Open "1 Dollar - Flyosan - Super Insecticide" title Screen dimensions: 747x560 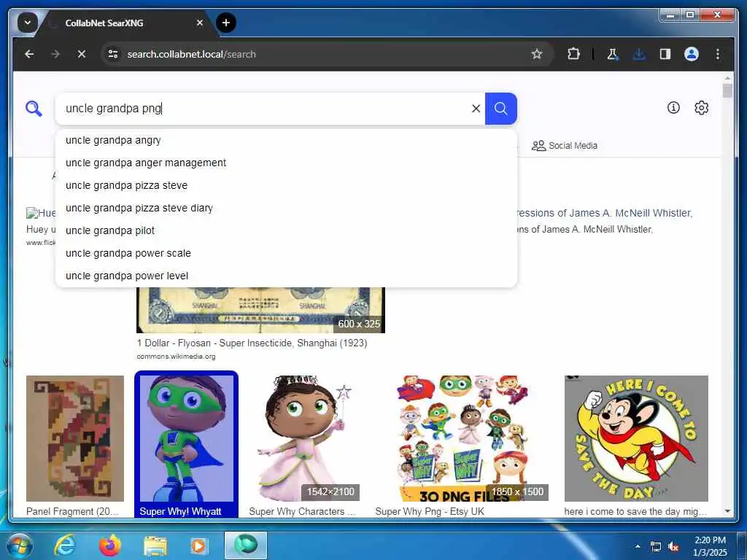(x=252, y=343)
